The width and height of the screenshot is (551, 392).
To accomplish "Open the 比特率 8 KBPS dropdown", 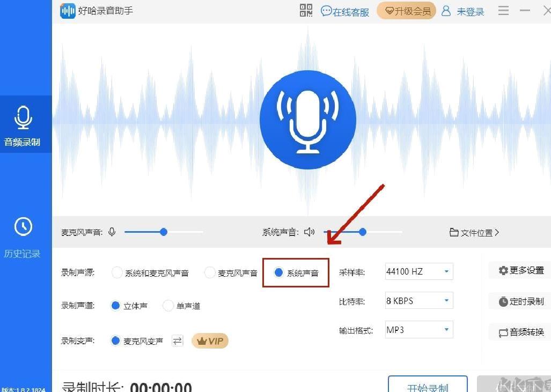I will coord(419,301).
